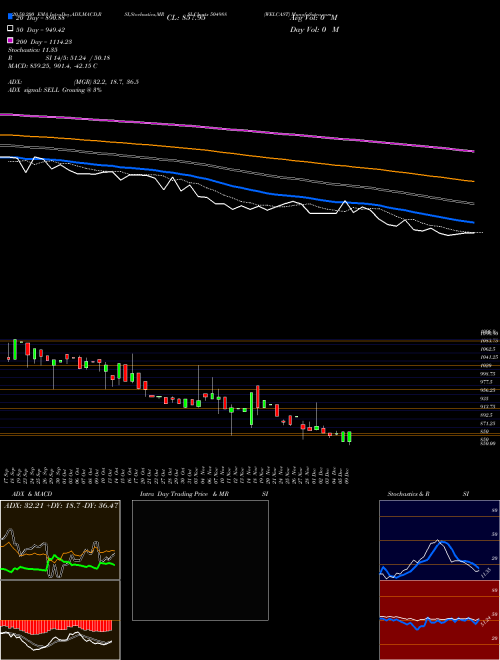Image resolution: width=500 pixels, height=660 pixels.
Task: Click the 977.5 price axis label
Action: (x=488, y=382)
